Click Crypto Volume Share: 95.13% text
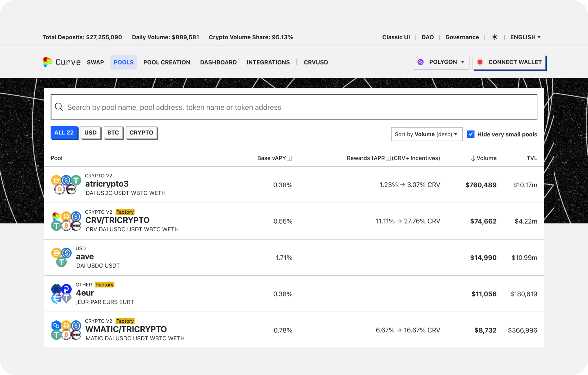The height and width of the screenshot is (375, 588). (251, 37)
